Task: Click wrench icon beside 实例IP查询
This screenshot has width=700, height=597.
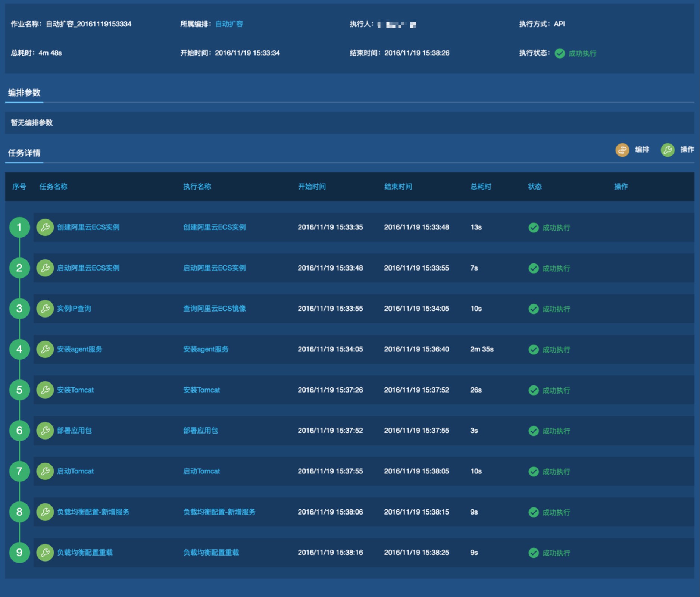Action: point(45,309)
